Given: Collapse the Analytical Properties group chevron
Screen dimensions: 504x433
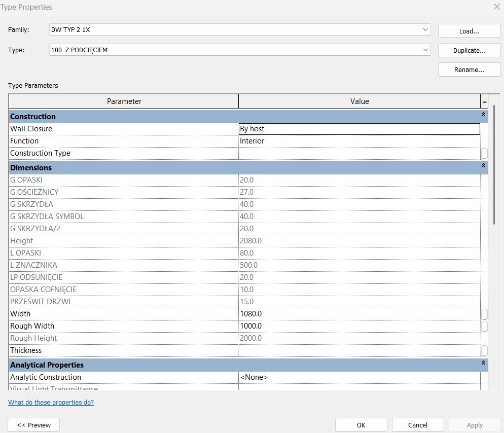Looking at the screenshot, I should pyautogui.click(x=483, y=365).
